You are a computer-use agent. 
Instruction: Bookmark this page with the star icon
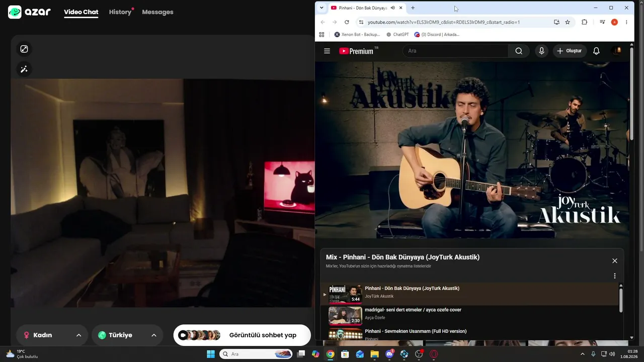click(x=568, y=22)
